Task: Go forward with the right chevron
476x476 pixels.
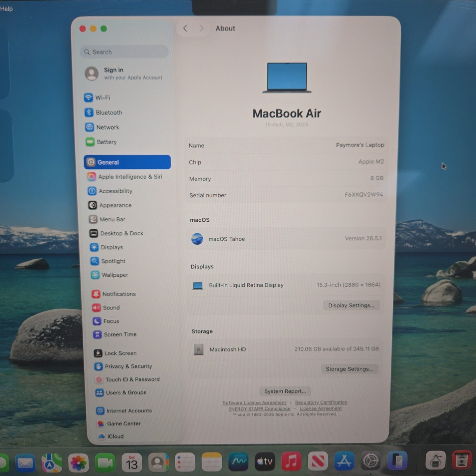Action: coord(201,29)
